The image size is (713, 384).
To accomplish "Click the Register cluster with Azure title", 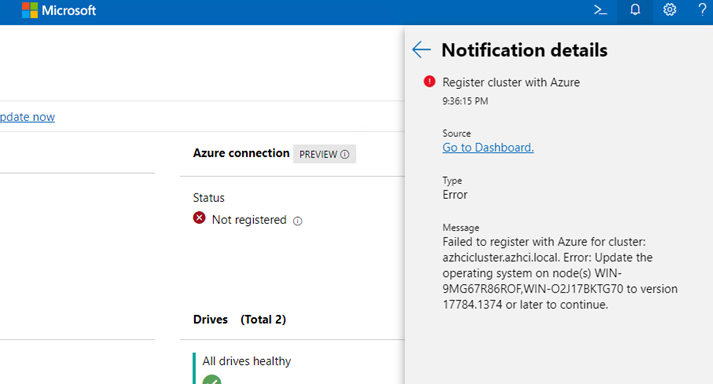I will [x=511, y=82].
